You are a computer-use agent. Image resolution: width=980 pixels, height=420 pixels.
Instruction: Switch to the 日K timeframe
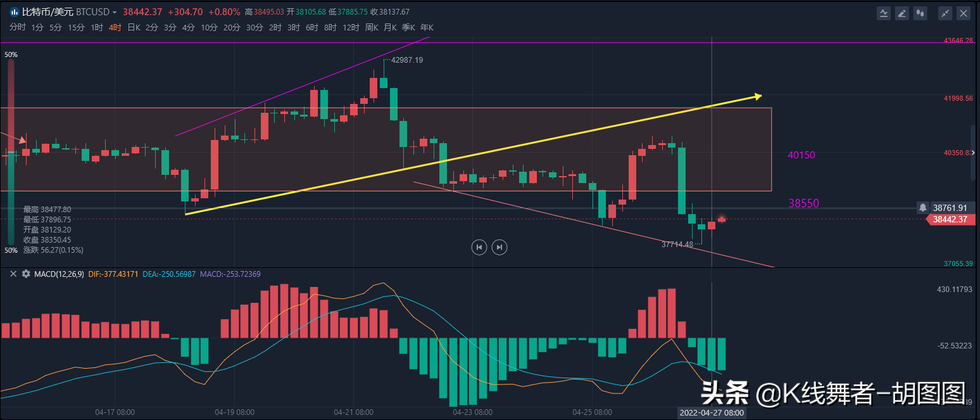coord(133,28)
